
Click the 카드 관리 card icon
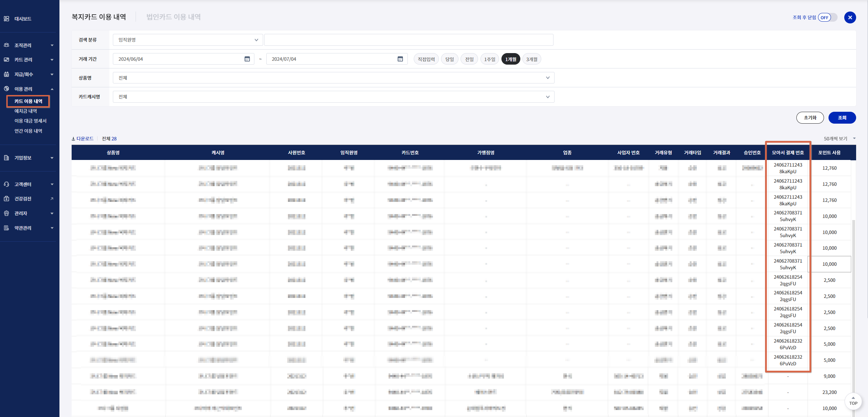(6, 60)
